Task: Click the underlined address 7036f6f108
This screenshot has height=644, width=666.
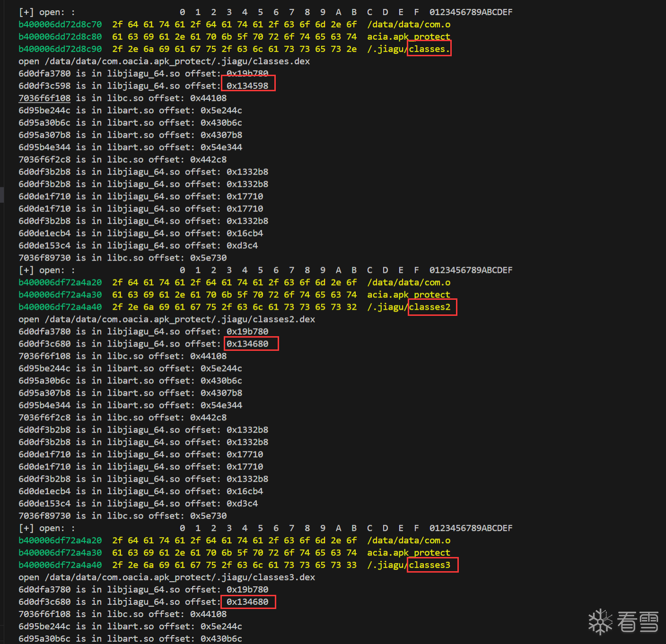Action: 44,98
